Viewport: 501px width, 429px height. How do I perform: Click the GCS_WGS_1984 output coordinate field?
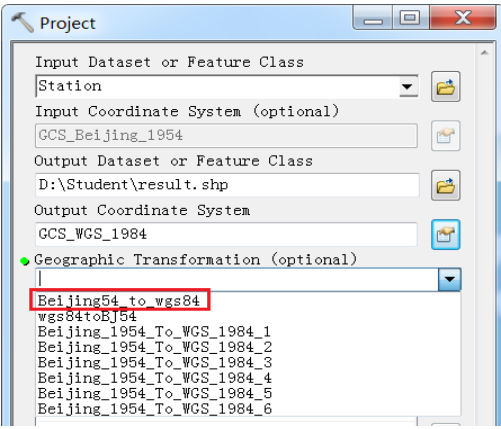tap(226, 234)
